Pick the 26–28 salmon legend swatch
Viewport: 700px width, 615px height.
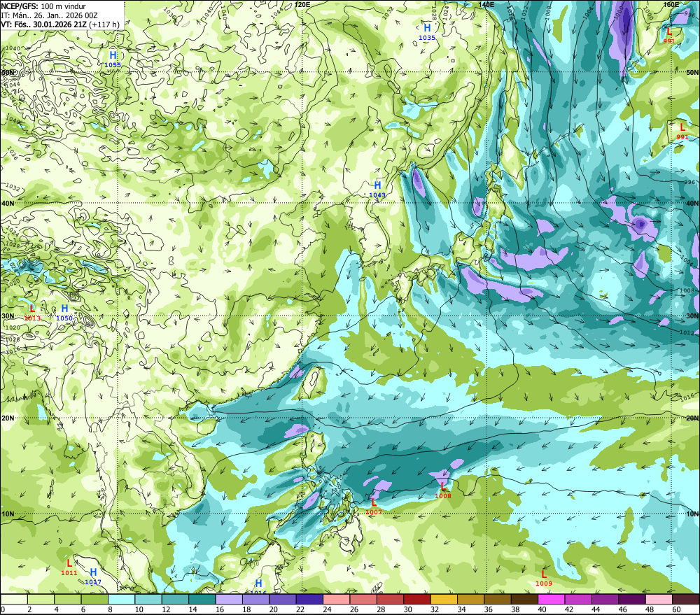pyautogui.click(x=363, y=599)
